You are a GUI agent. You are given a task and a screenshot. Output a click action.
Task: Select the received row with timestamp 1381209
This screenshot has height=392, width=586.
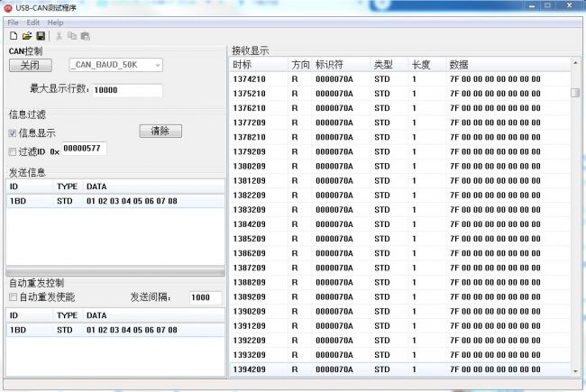pos(400,181)
